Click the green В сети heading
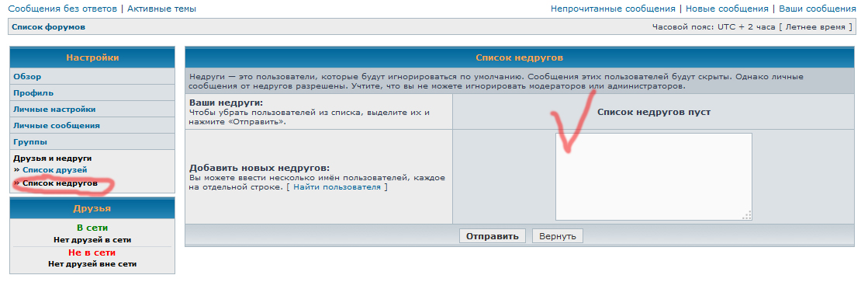The height and width of the screenshot is (282, 868). pos(92,228)
